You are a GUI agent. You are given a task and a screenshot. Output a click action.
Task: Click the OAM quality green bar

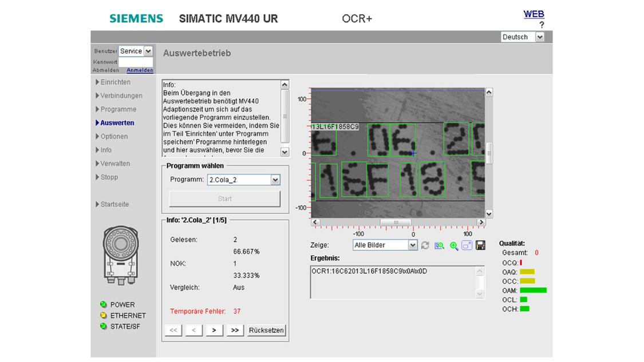point(533,290)
